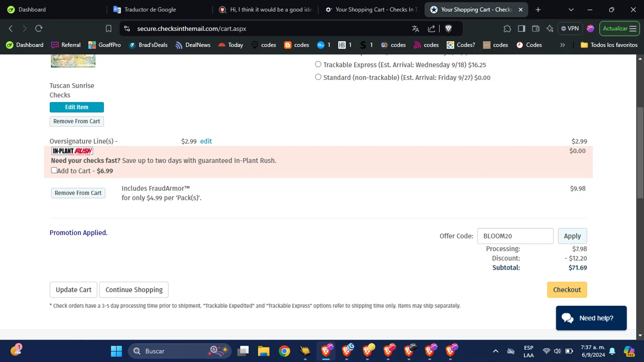This screenshot has height=362, width=644.
Task: Click the In-Plant Rush logo
Action: click(72, 151)
